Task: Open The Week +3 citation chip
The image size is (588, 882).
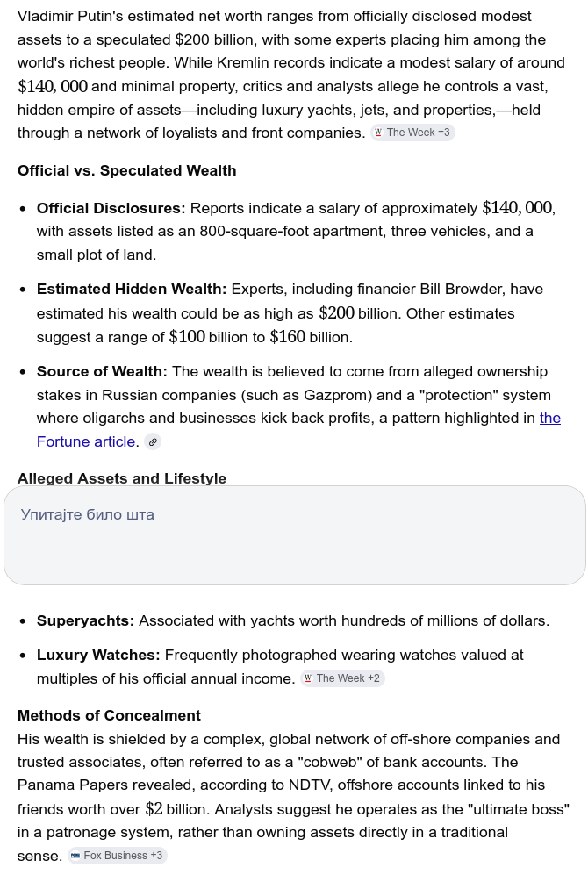Action: click(412, 133)
